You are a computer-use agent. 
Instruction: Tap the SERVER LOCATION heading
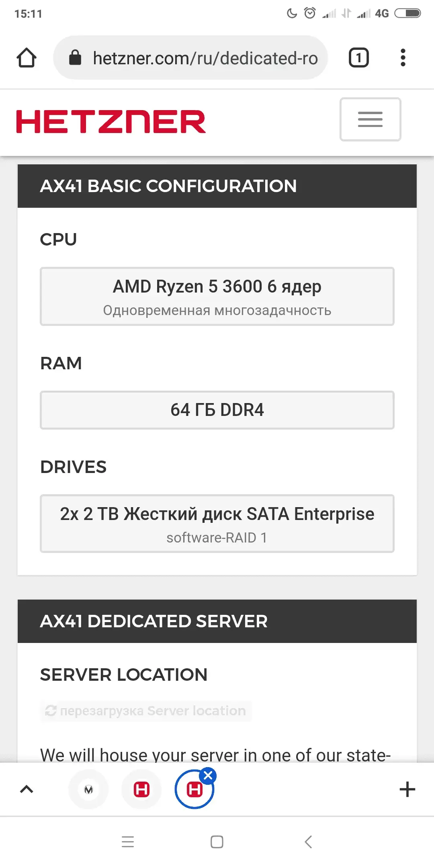[124, 675]
